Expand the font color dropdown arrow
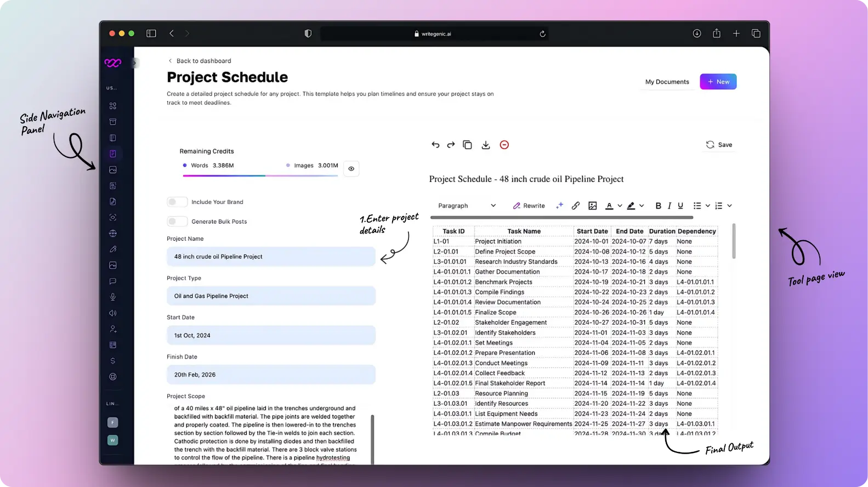This screenshot has width=868, height=487. click(x=620, y=206)
